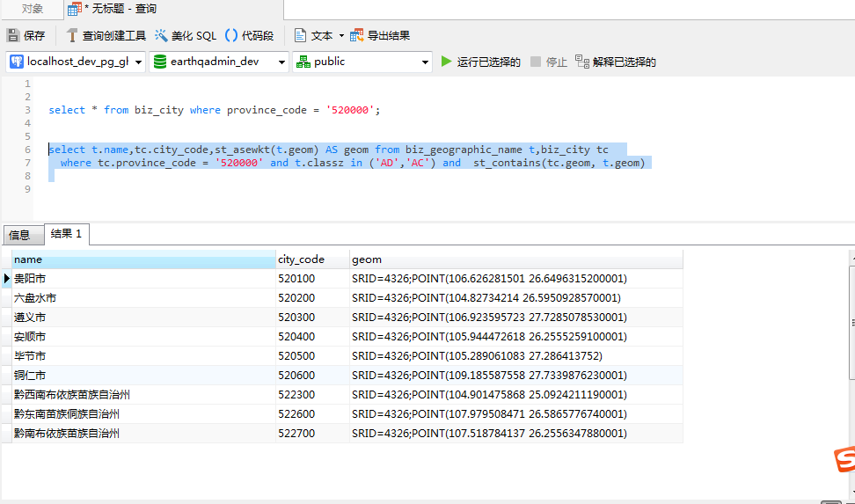Click city_code cell 520500

pyautogui.click(x=312, y=356)
